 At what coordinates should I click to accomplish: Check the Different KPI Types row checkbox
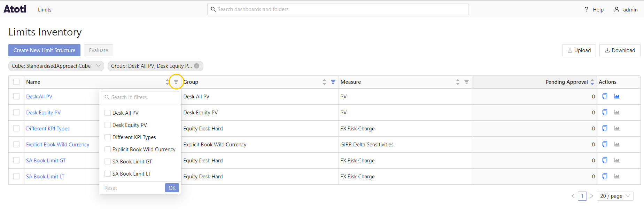coord(16,128)
